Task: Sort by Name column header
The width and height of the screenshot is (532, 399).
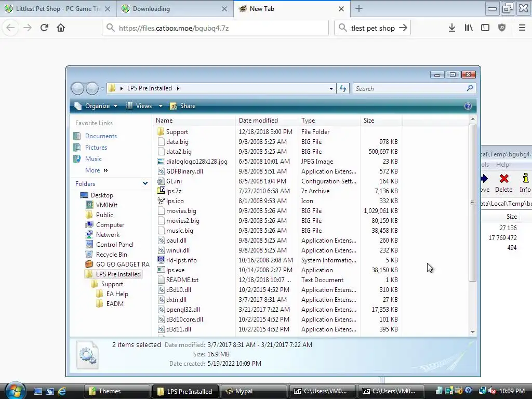Action: pyautogui.click(x=194, y=121)
